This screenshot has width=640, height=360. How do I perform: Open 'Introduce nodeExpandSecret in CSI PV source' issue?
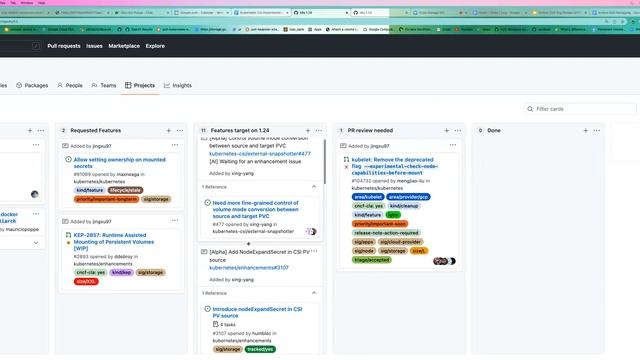pos(257,312)
